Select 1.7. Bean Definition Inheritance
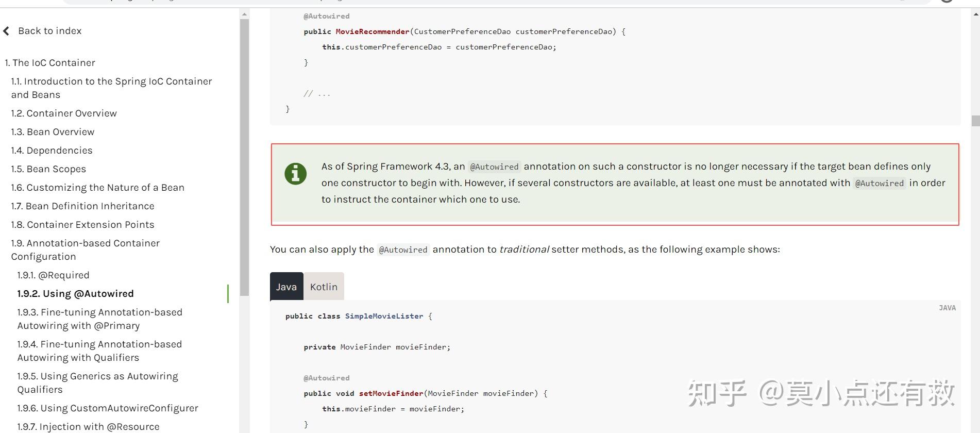Screen dimensions: 980x433 tap(83, 206)
